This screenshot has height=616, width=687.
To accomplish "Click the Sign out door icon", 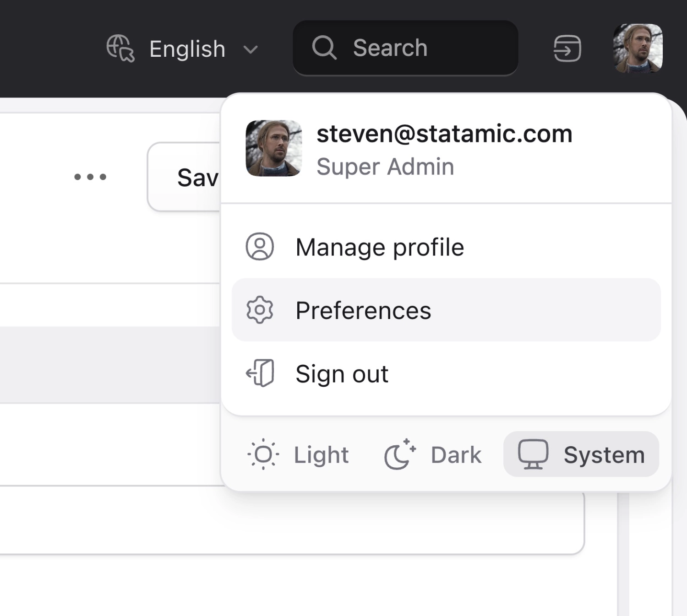I will tap(260, 373).
